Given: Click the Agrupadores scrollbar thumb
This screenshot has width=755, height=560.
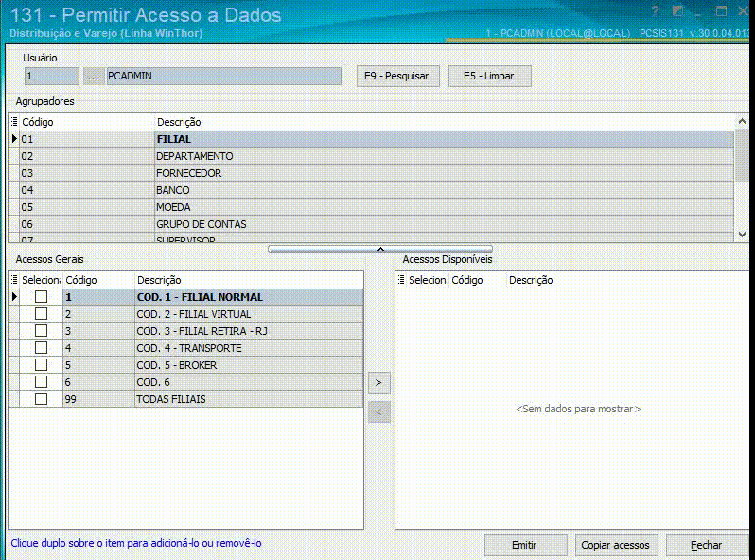Looking at the screenshot, I should (742, 154).
